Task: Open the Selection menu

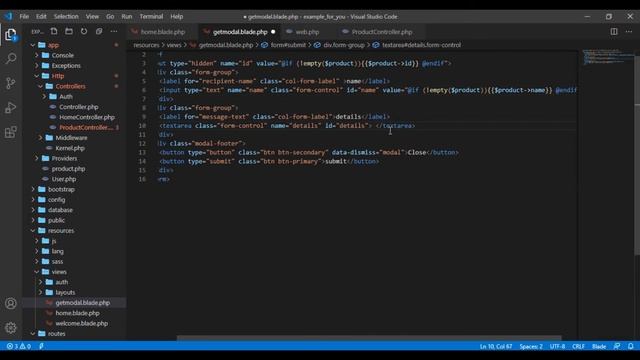Action: tap(66, 16)
